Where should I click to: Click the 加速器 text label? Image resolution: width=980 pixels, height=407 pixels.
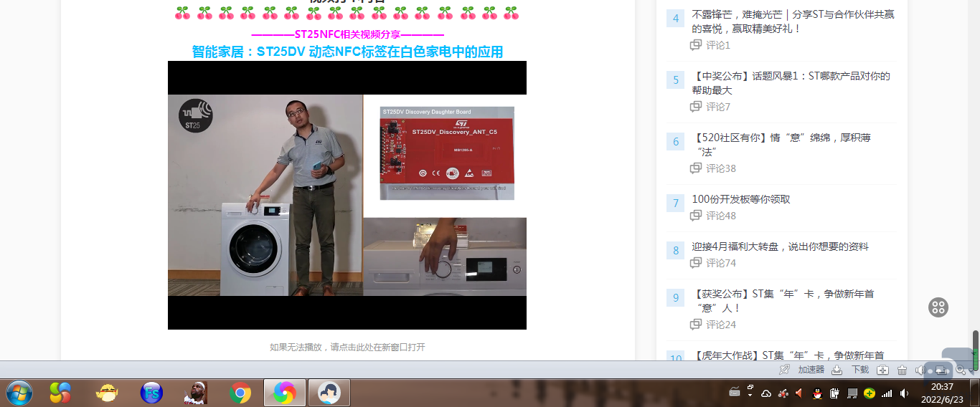[811, 370]
